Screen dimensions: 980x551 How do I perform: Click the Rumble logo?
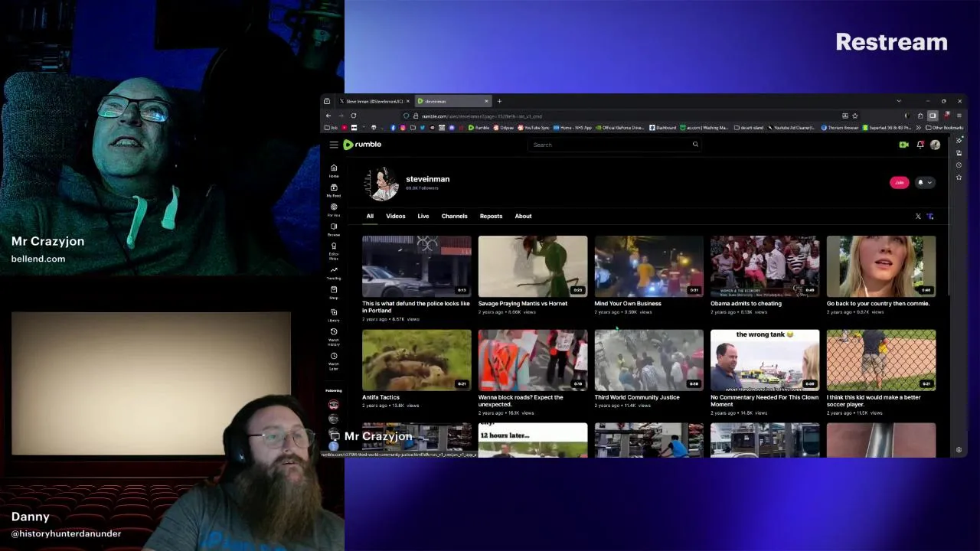coord(362,145)
